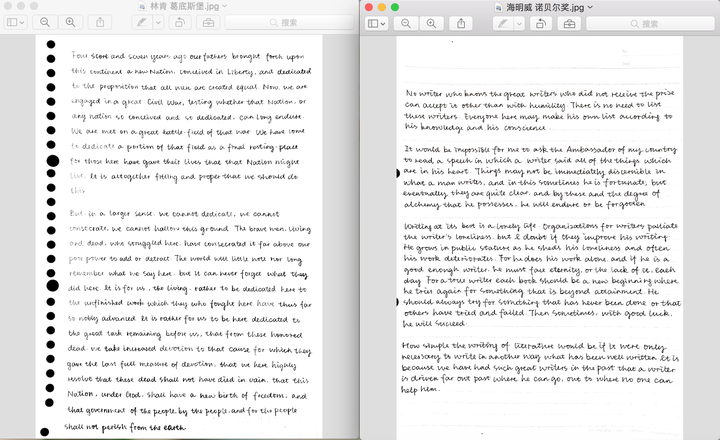Rotate the image in left Preview window
The image size is (720, 440).
[180, 22]
